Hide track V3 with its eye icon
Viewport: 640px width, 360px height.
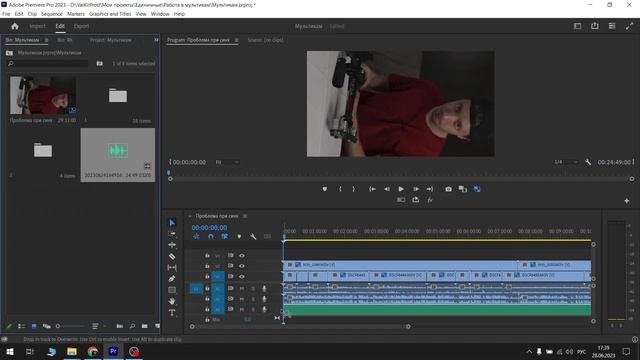[x=242, y=256]
